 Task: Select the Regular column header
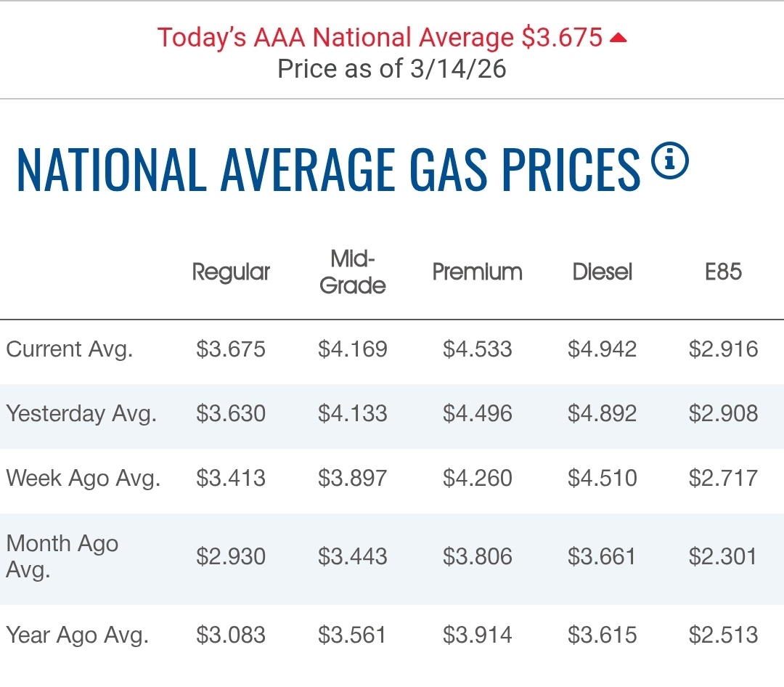tap(231, 272)
